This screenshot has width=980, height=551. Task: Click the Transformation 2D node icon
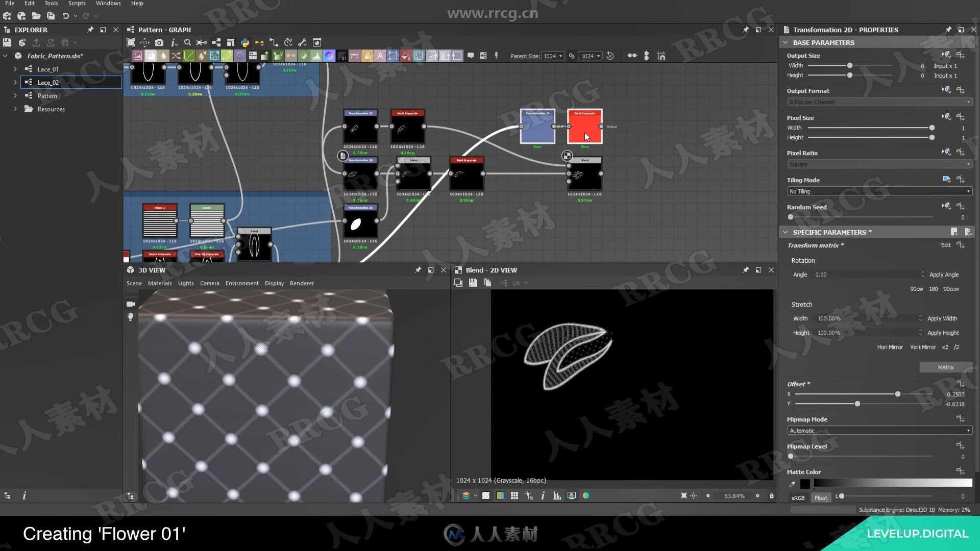click(538, 127)
